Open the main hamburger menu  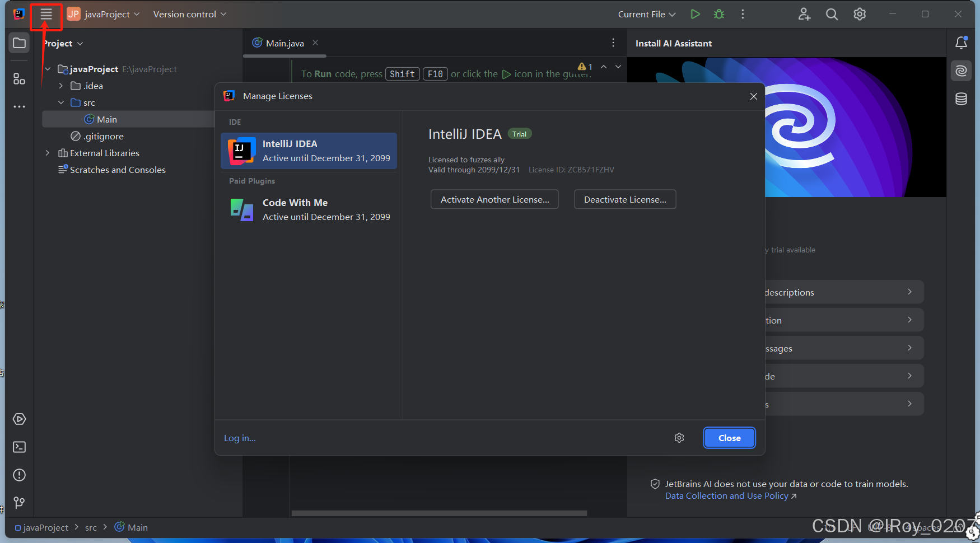[x=46, y=14]
